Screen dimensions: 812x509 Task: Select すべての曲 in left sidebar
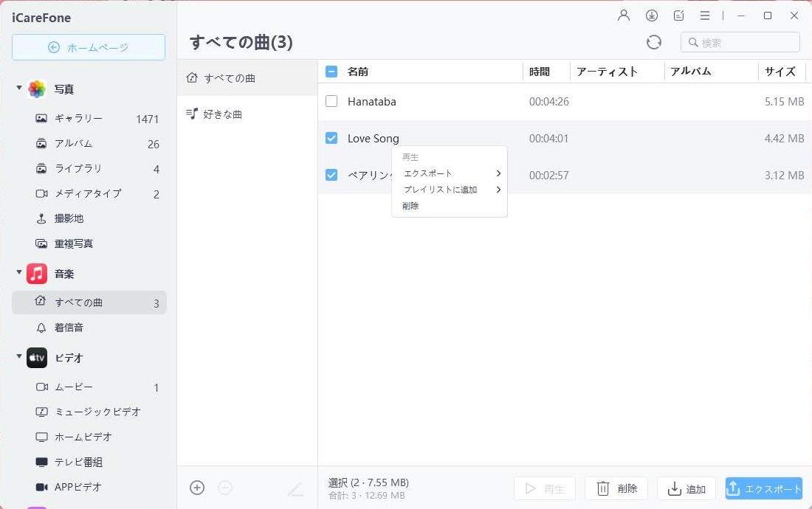point(89,302)
